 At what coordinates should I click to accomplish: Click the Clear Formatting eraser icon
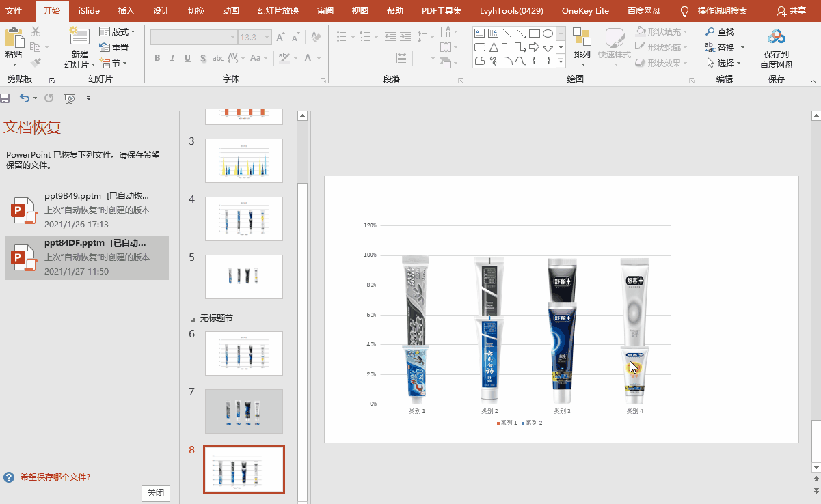tap(316, 37)
